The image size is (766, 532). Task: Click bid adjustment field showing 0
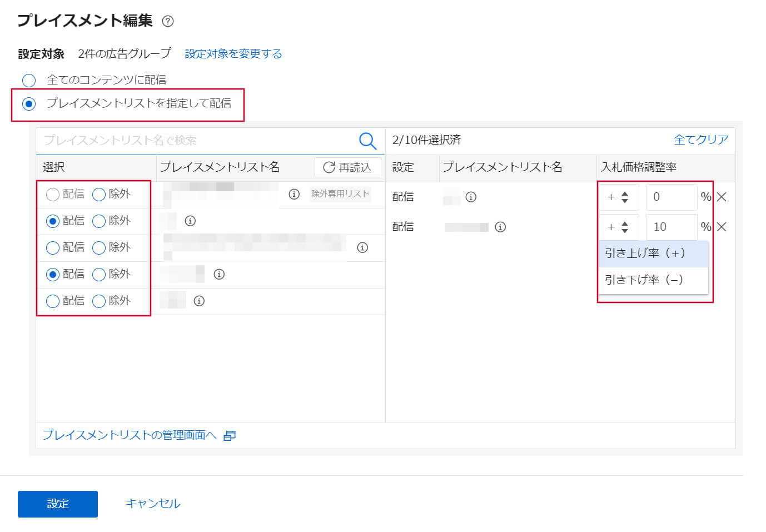click(672, 197)
